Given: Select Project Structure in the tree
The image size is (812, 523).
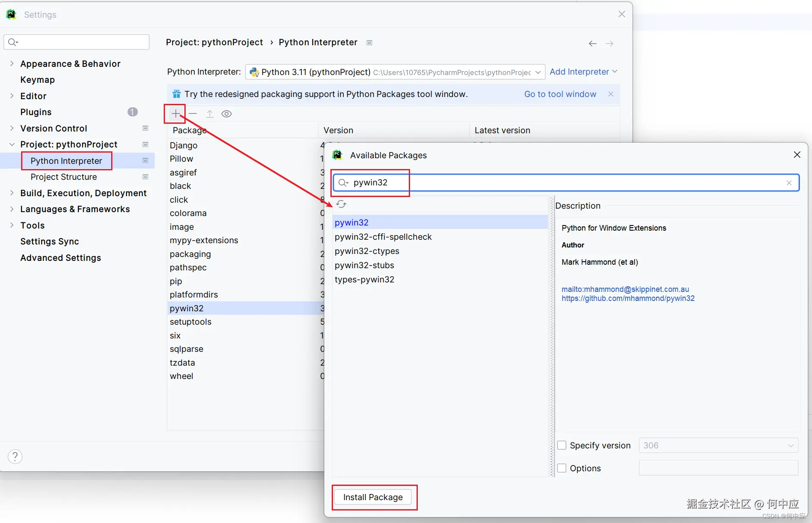Looking at the screenshot, I should (64, 177).
